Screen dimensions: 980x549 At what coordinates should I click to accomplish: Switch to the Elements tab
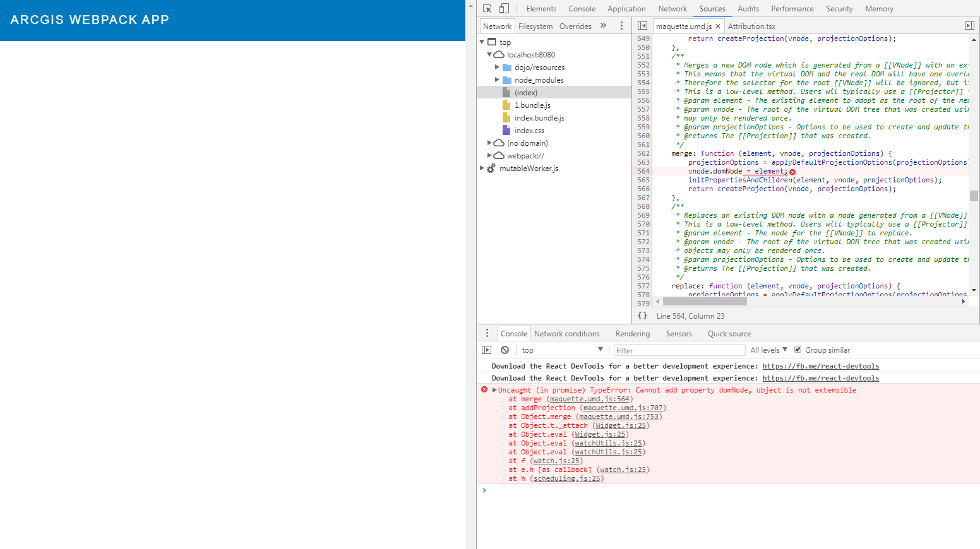pos(541,9)
